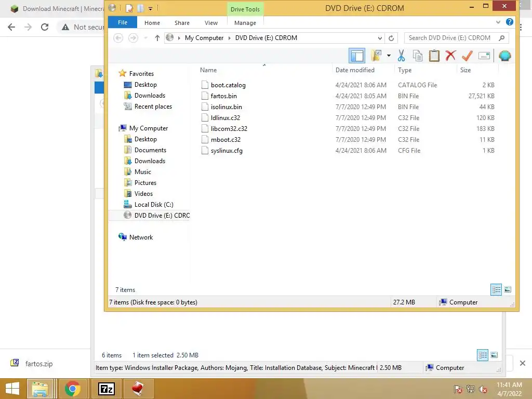This screenshot has width=532, height=399.
Task: Click the Forward navigation arrow in Explorer
Action: pos(133,37)
